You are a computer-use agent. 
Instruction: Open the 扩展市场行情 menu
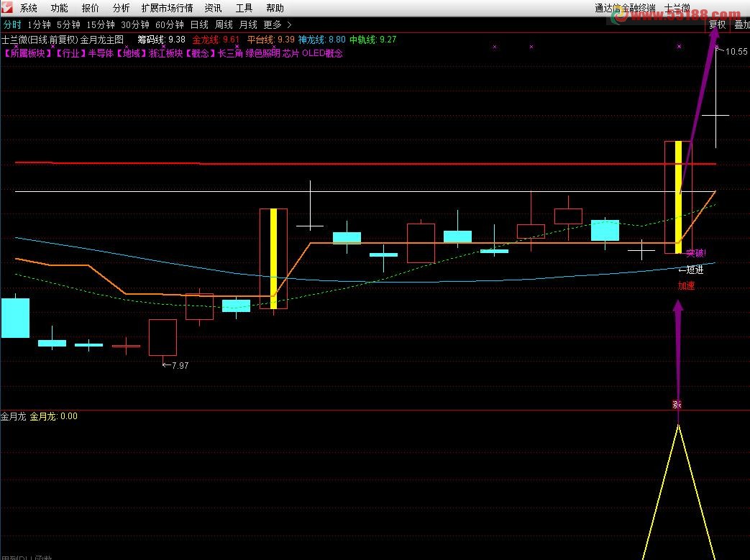pyautogui.click(x=167, y=9)
